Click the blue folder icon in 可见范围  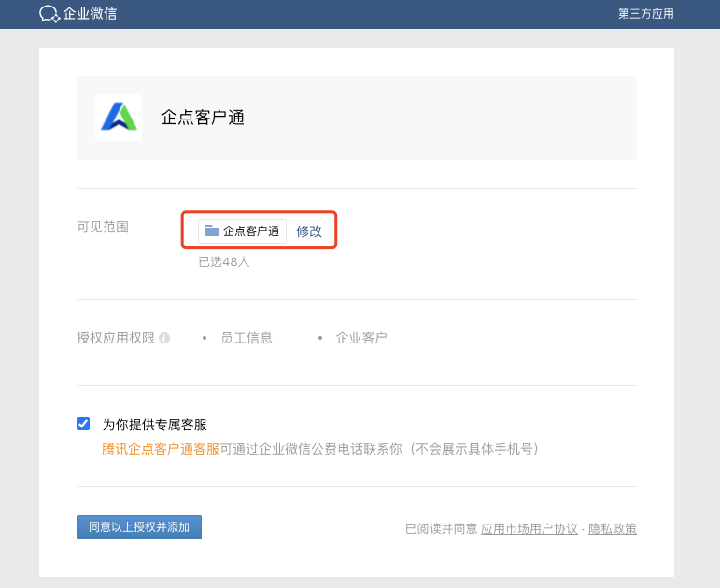(x=212, y=231)
